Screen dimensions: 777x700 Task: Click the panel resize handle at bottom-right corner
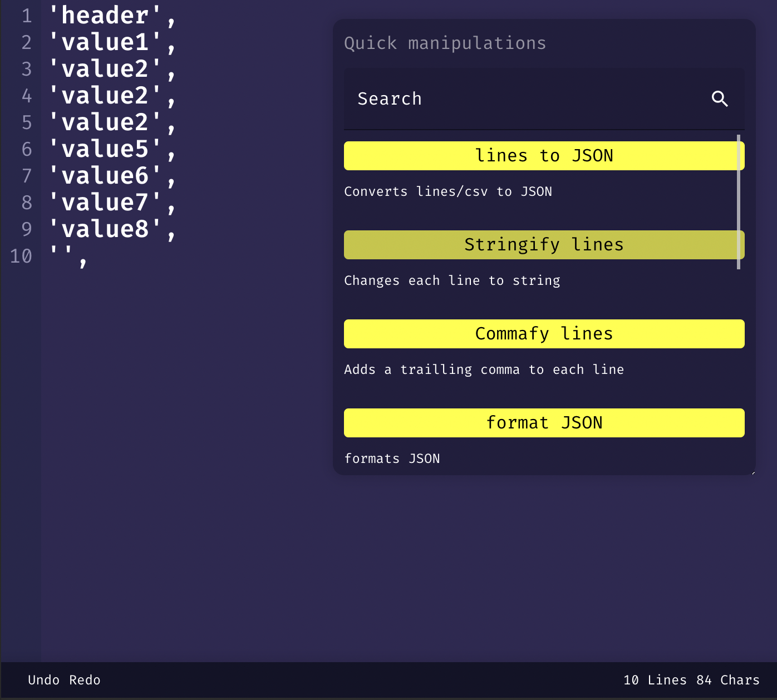pyautogui.click(x=753, y=472)
